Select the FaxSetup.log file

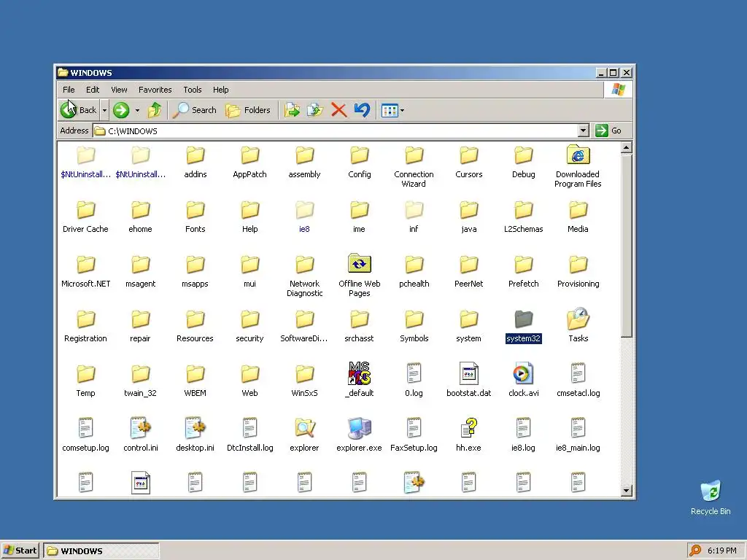click(414, 435)
